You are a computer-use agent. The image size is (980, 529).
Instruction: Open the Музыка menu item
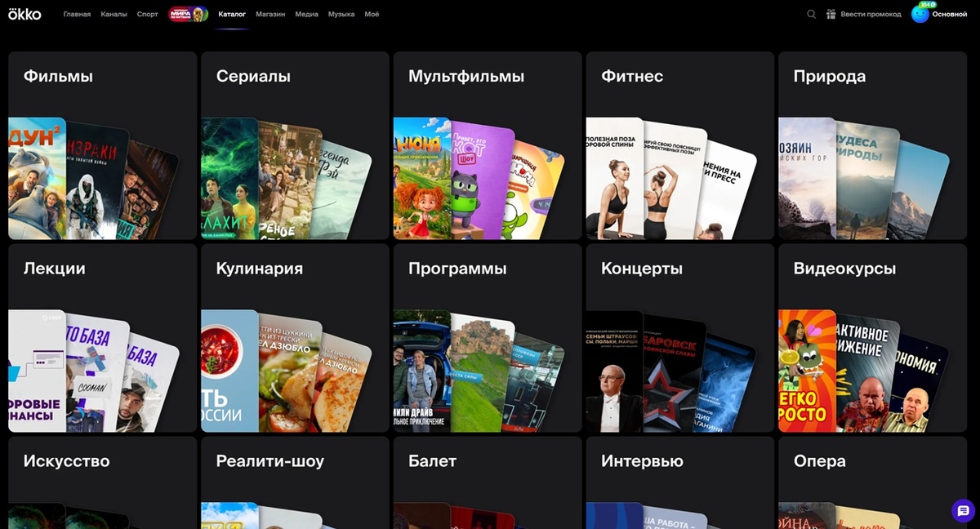pyautogui.click(x=341, y=14)
